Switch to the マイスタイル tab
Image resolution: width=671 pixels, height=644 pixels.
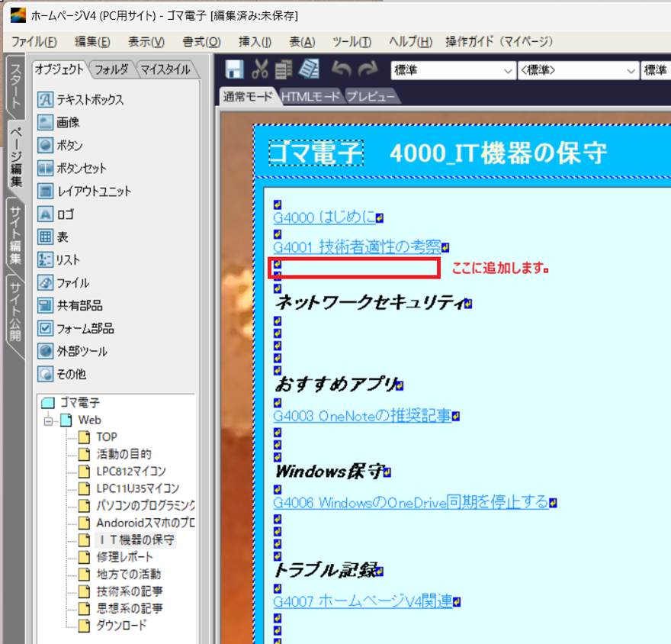[x=165, y=69]
